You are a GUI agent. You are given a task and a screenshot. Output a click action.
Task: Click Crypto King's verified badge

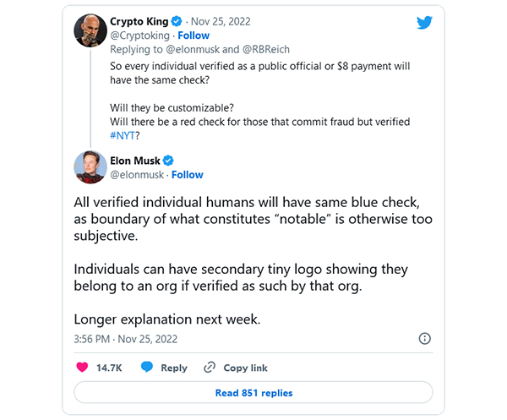coord(175,21)
